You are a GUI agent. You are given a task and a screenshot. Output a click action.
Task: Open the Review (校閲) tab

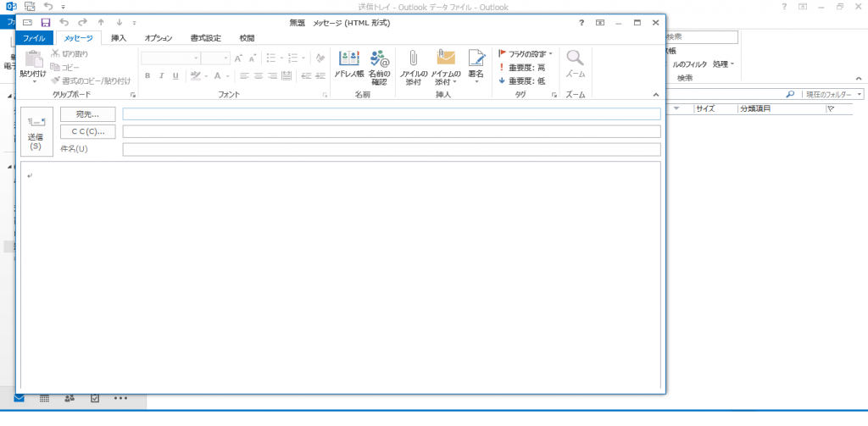tap(247, 38)
